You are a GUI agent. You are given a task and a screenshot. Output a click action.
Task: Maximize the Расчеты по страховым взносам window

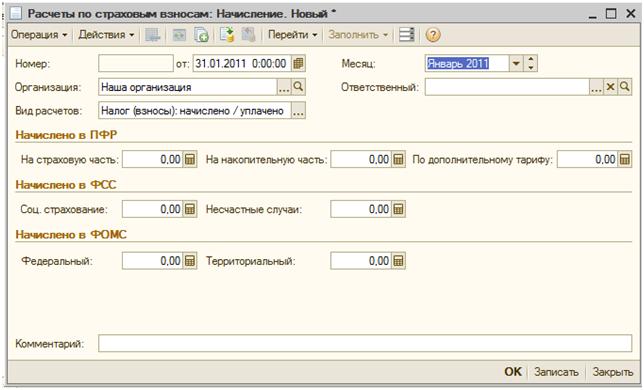[x=612, y=13]
